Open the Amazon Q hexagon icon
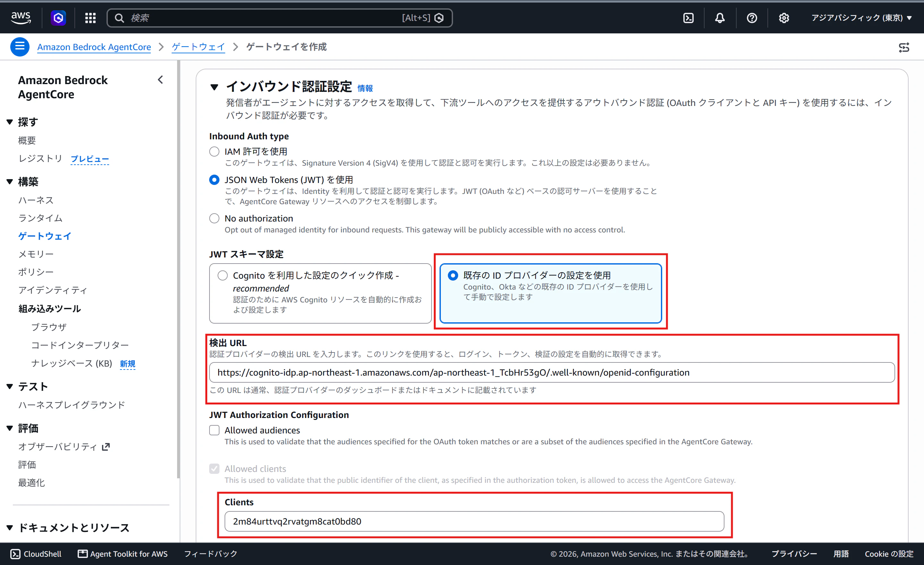 tap(58, 18)
